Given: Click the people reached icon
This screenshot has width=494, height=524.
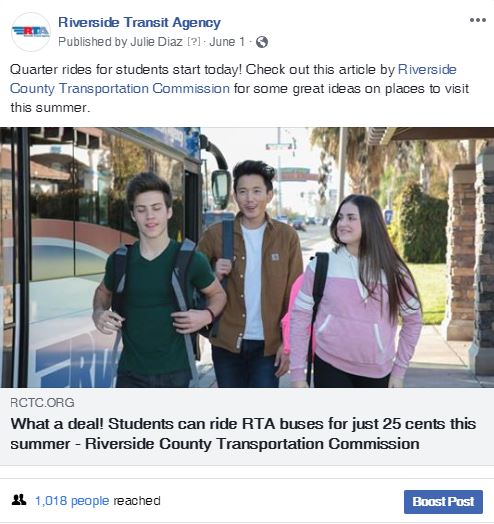Looking at the screenshot, I should click(x=19, y=500).
